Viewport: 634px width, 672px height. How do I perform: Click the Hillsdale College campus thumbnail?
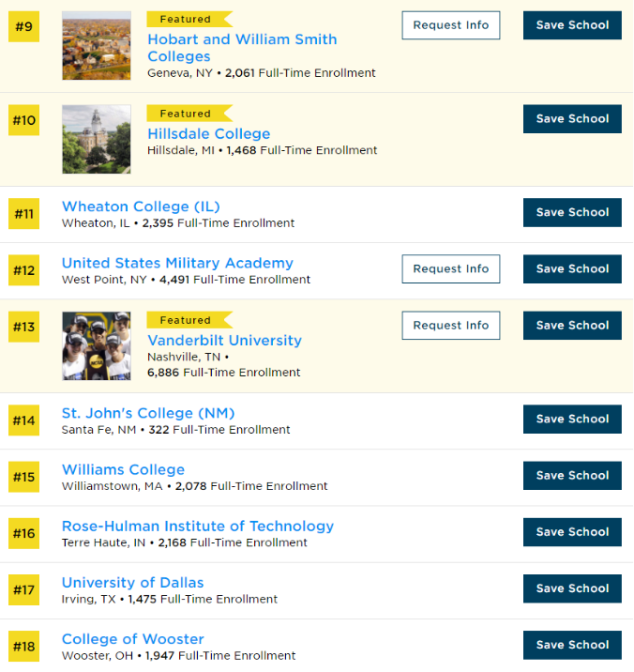tap(97, 139)
